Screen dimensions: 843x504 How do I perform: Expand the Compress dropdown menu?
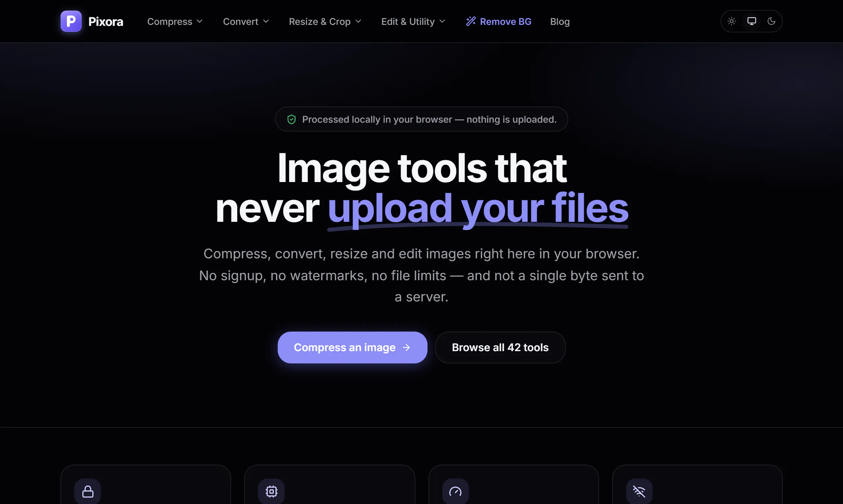pos(175,22)
